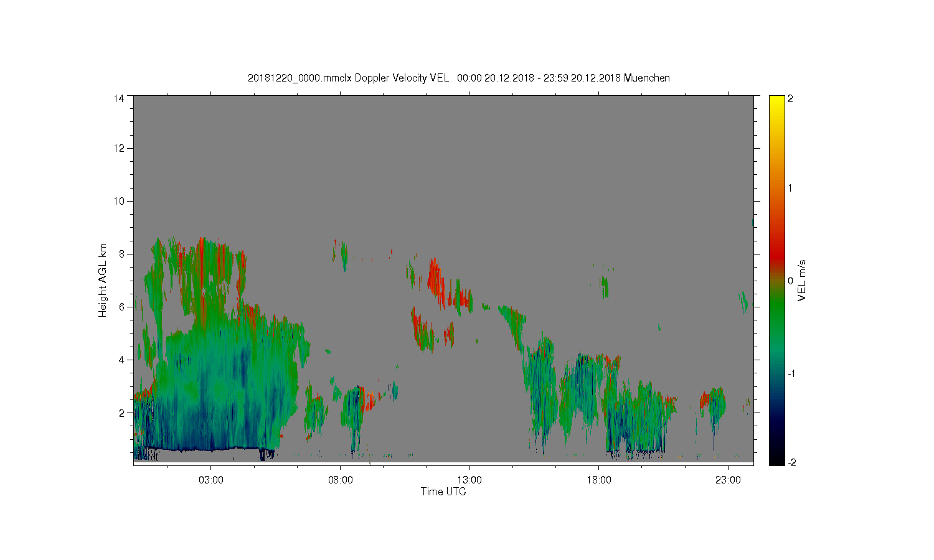Click the 'Height AGL km' axis label

coord(103,280)
